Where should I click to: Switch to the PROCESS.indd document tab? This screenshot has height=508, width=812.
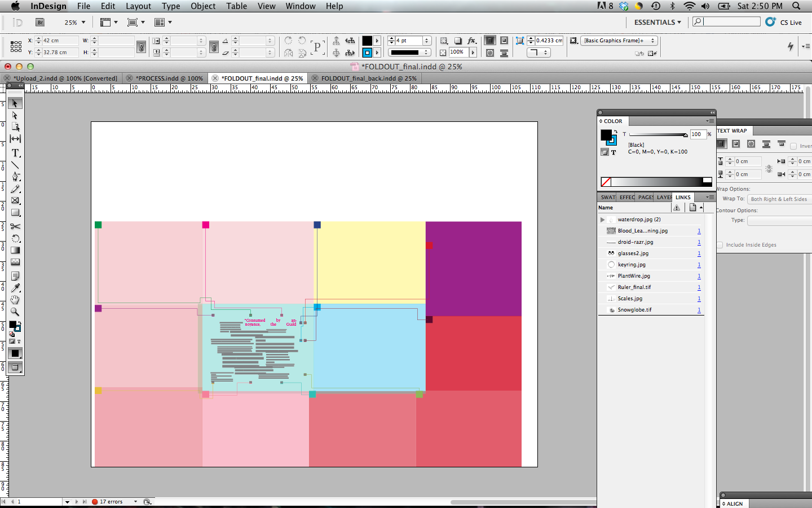coord(169,78)
